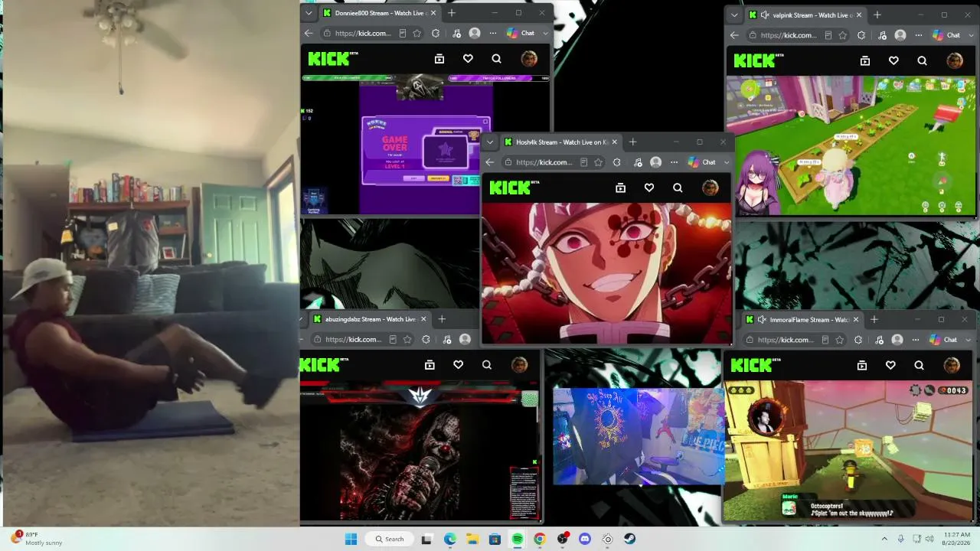Open the Windows Start menu

351,539
